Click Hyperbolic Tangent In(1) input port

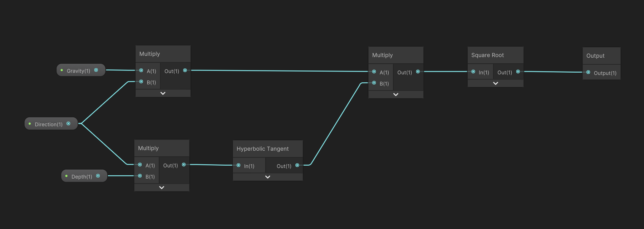239,165
